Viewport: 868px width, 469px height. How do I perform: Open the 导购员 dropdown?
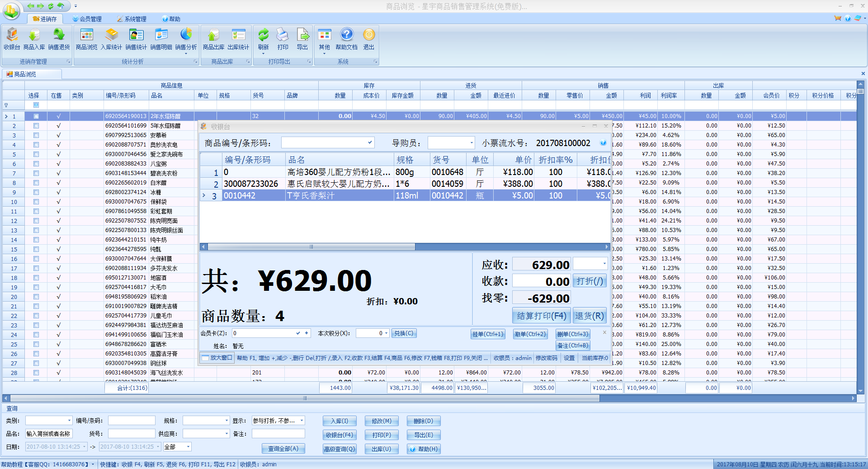pos(471,143)
